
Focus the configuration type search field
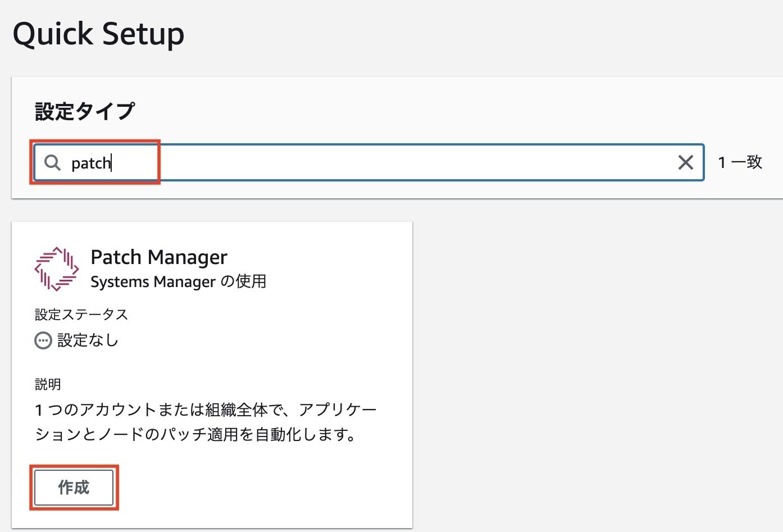368,162
